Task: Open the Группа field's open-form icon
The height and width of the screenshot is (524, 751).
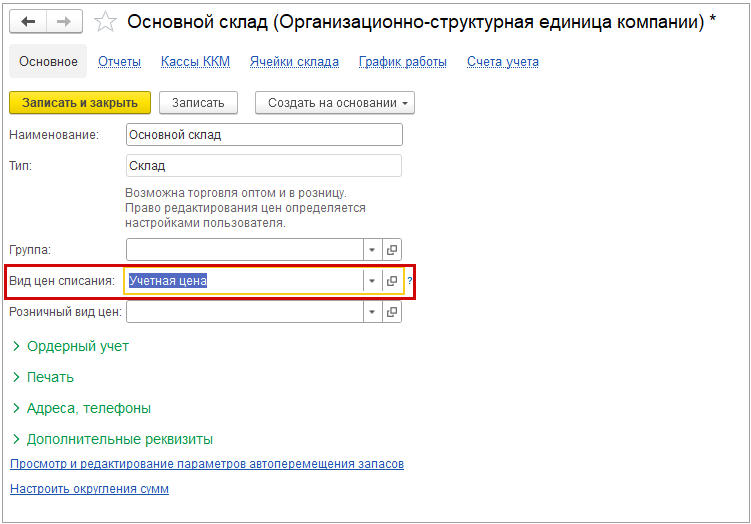Action: click(392, 250)
